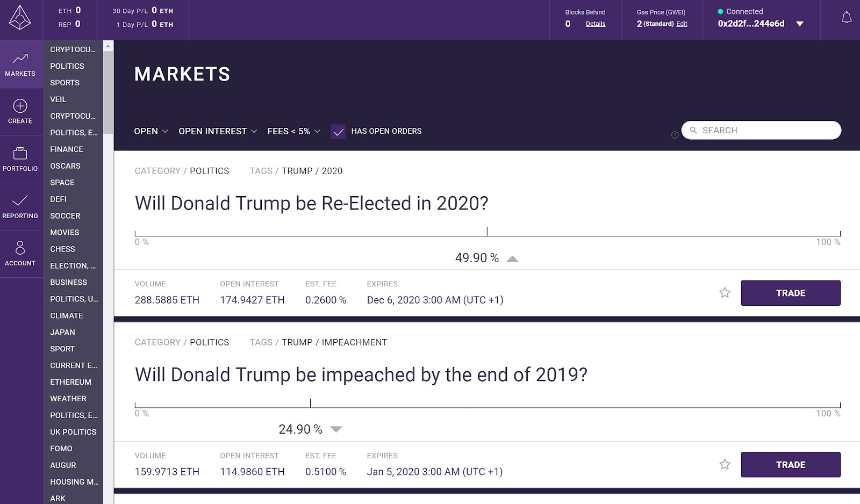Favorite the Trump Re-Elected 2020 market
Image resolution: width=860 pixels, height=504 pixels.
725,293
